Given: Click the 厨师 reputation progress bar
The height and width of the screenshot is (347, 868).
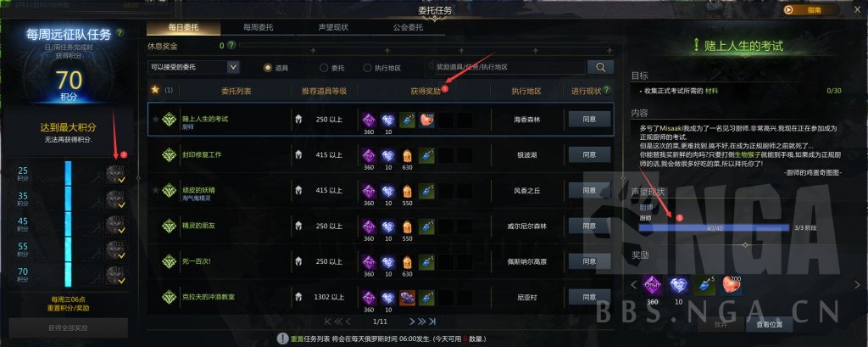Looking at the screenshot, I should pyautogui.click(x=714, y=228).
